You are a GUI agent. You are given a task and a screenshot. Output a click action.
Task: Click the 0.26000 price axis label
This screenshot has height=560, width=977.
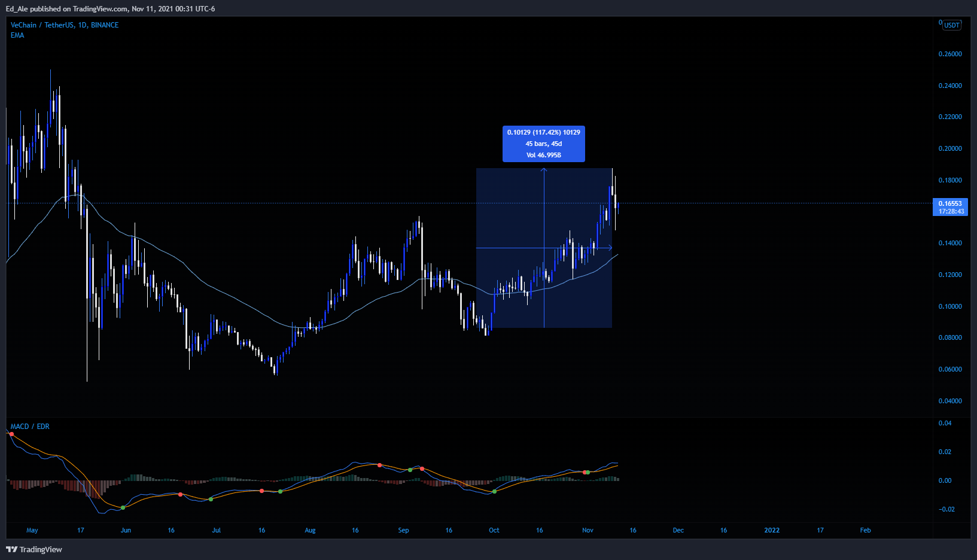[x=950, y=54]
